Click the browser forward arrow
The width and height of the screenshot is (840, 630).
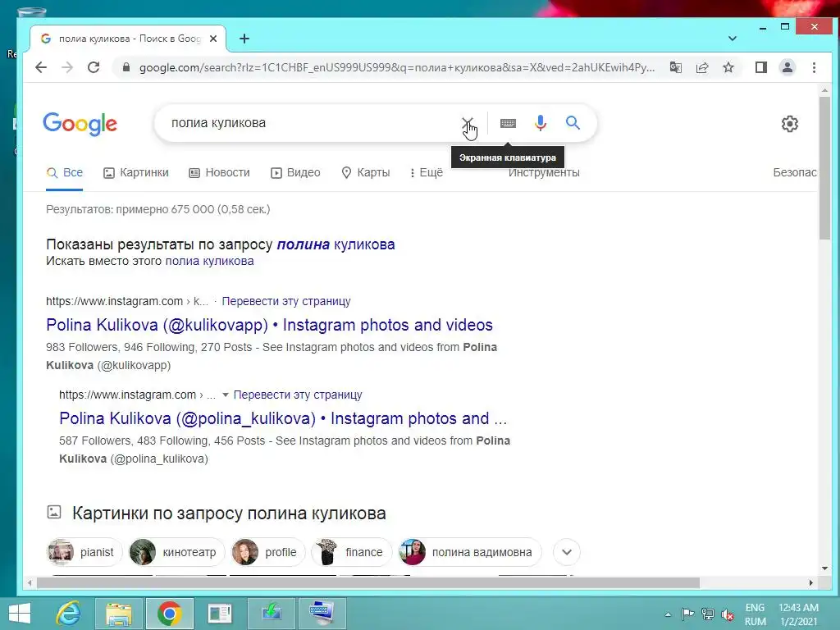[x=67, y=67]
